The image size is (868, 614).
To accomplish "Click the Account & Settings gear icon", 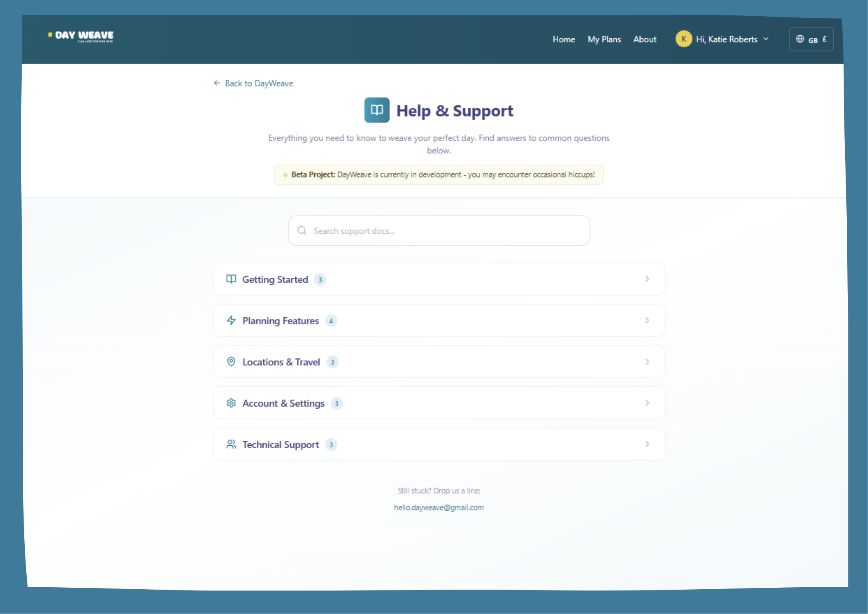I will tap(231, 403).
